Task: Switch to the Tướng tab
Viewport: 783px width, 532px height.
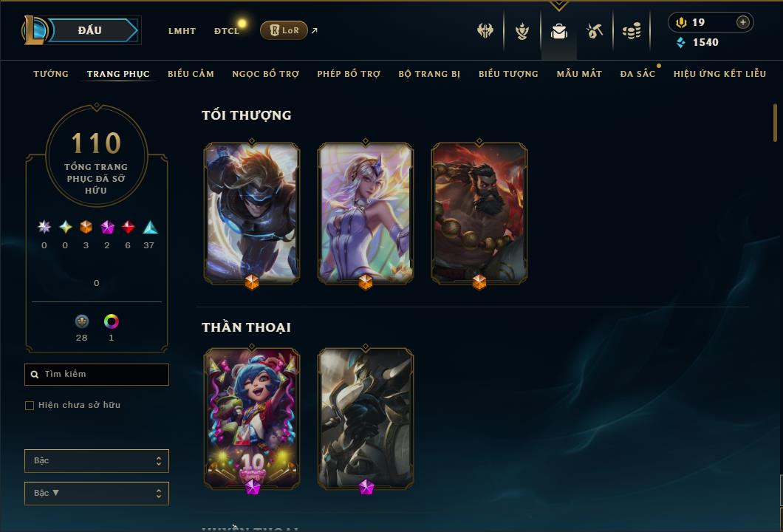Action: pyautogui.click(x=51, y=73)
